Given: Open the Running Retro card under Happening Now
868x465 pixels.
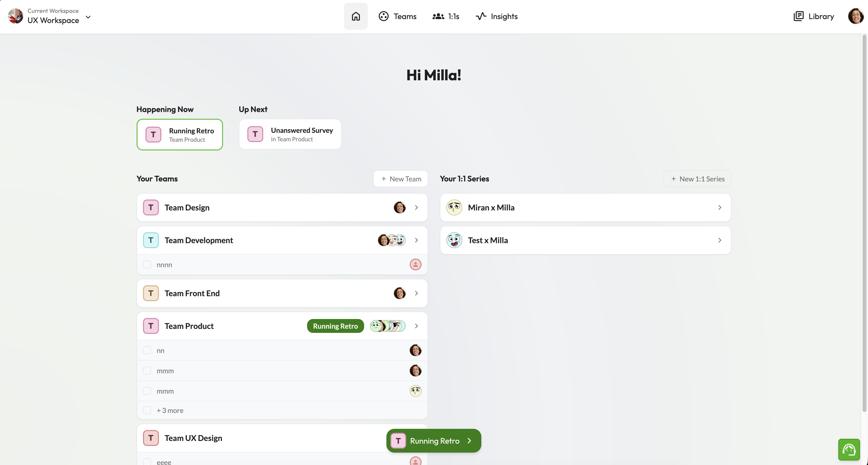Looking at the screenshot, I should (180, 134).
